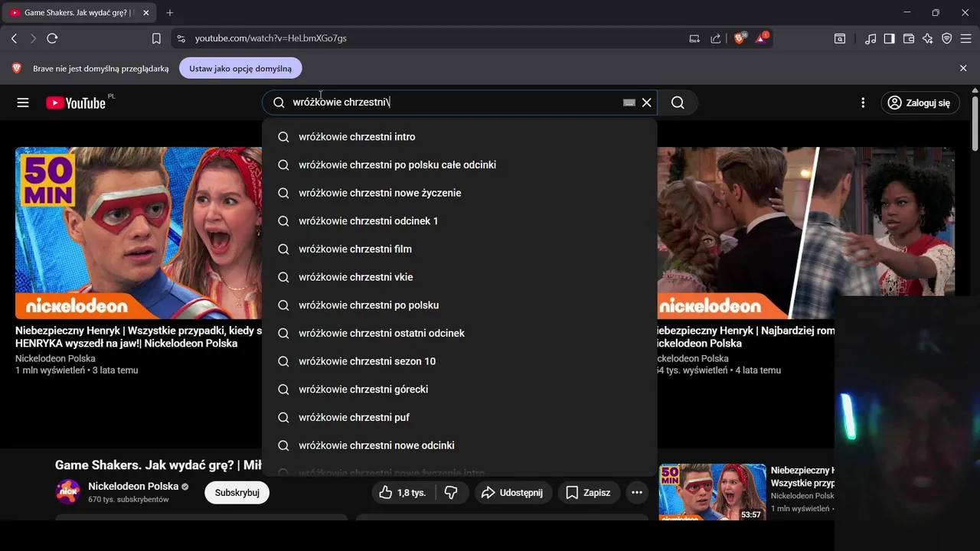Open the tab search toolbar icon
This screenshot has width=980, height=551.
(x=840, y=38)
